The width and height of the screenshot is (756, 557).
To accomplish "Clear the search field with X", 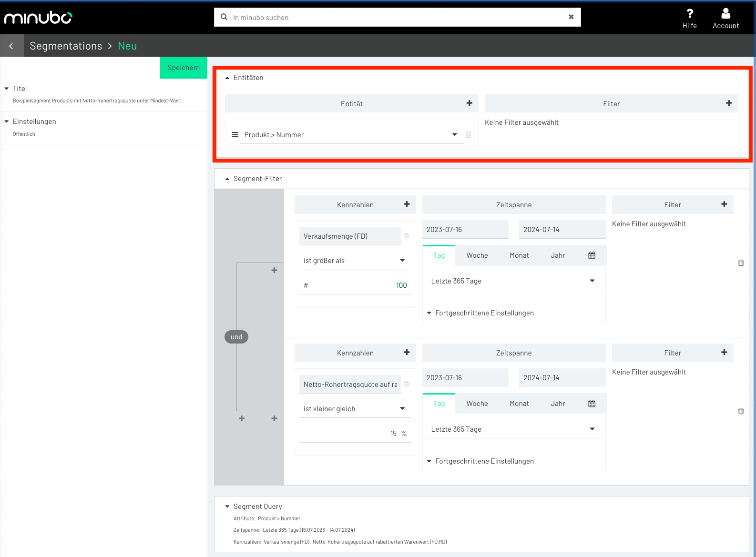I will click(571, 17).
